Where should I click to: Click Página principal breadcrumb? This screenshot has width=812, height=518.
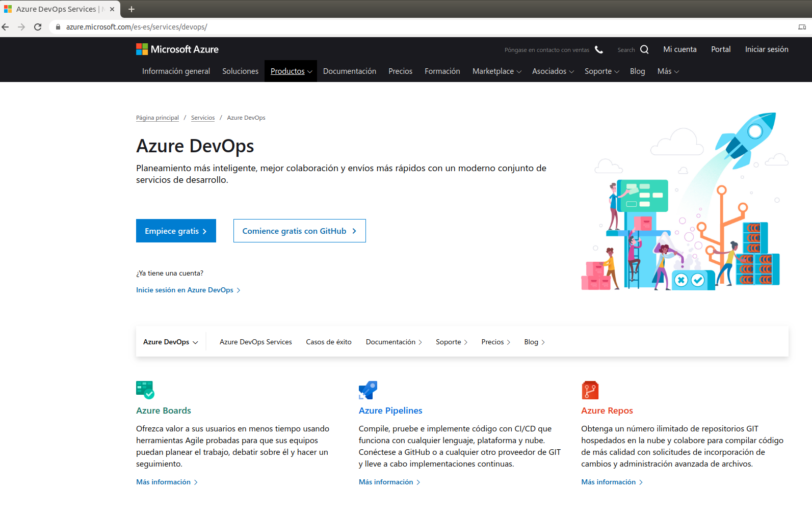coord(158,118)
